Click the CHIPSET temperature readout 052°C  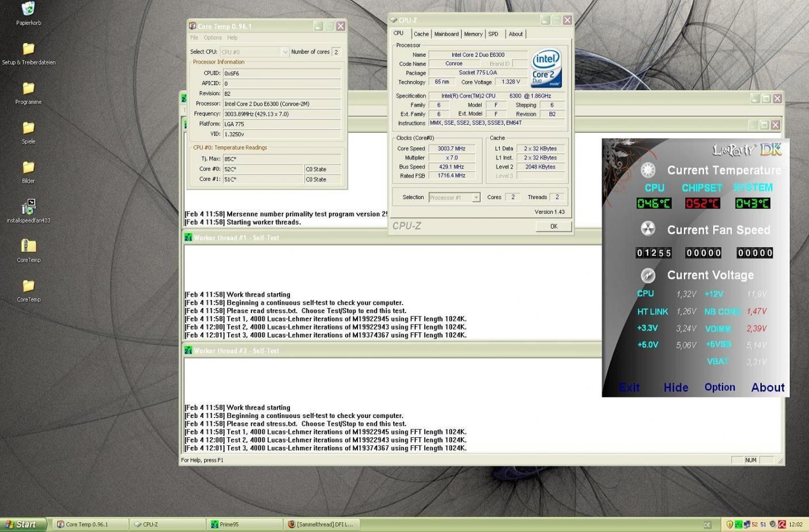(x=702, y=203)
